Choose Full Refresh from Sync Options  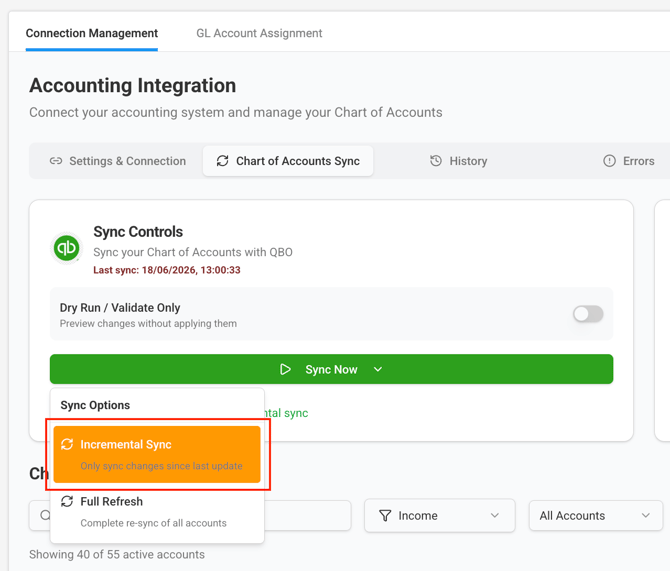point(157,512)
